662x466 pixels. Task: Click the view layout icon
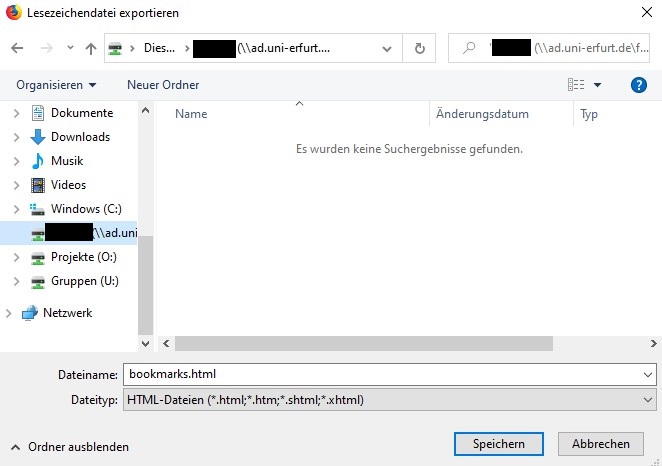[576, 85]
